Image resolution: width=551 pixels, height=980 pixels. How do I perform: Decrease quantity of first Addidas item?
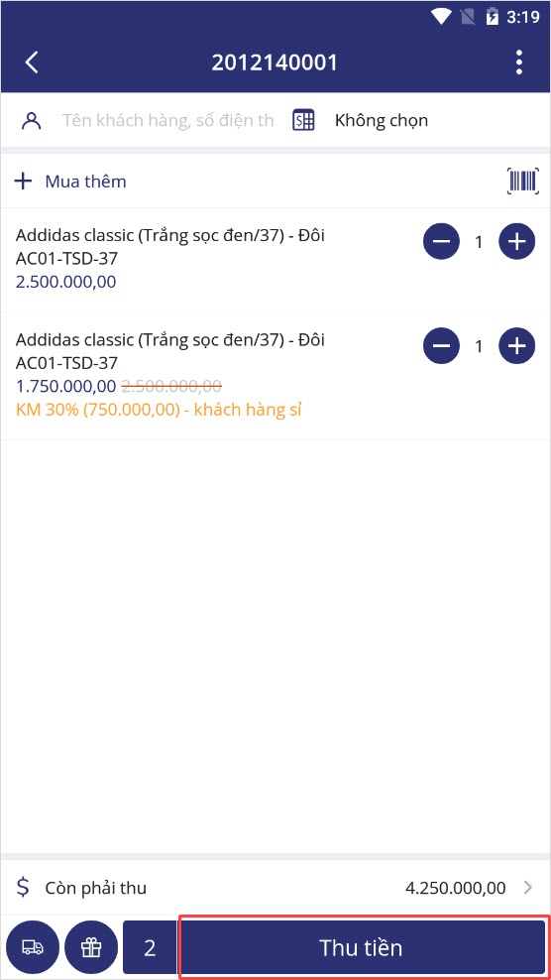point(442,241)
